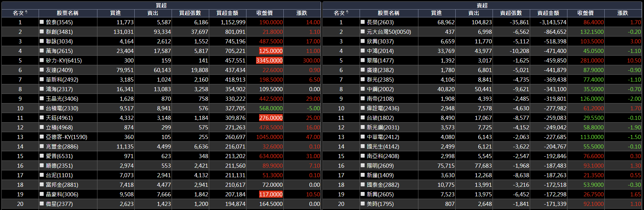
Task: Open stock 富邦金(2881)
Action: pos(62,185)
